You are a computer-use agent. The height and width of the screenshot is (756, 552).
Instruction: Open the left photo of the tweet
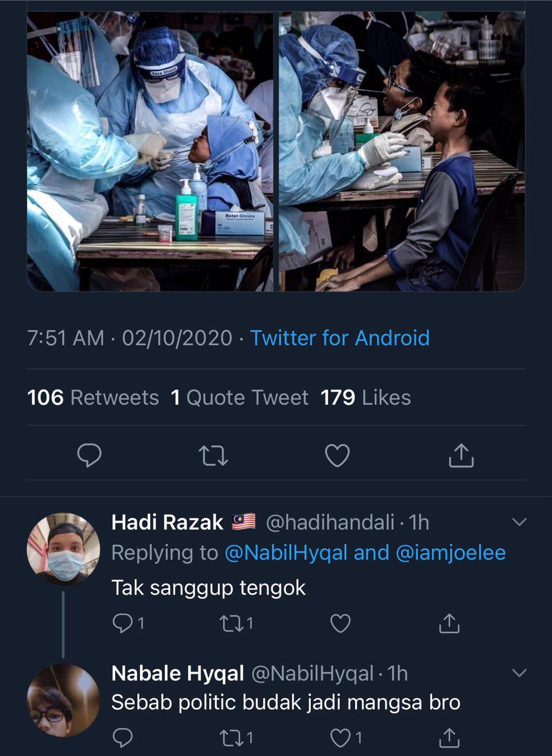tap(150, 151)
